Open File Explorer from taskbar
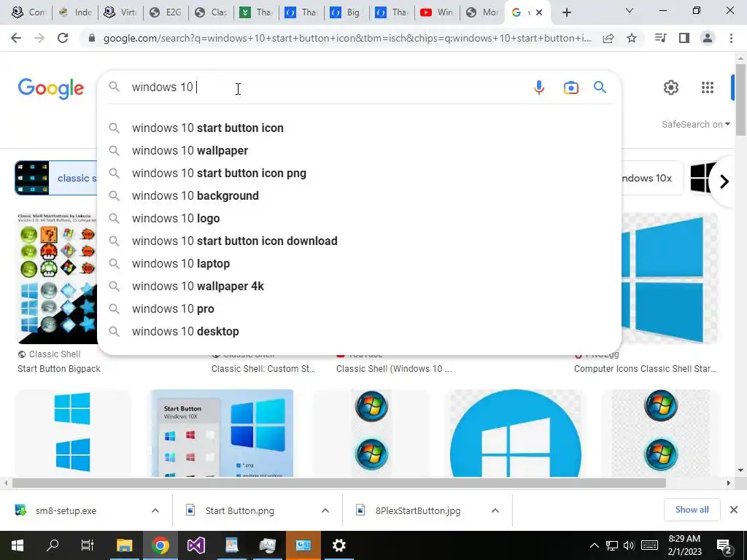Viewport: 747px width, 560px height. [x=124, y=545]
